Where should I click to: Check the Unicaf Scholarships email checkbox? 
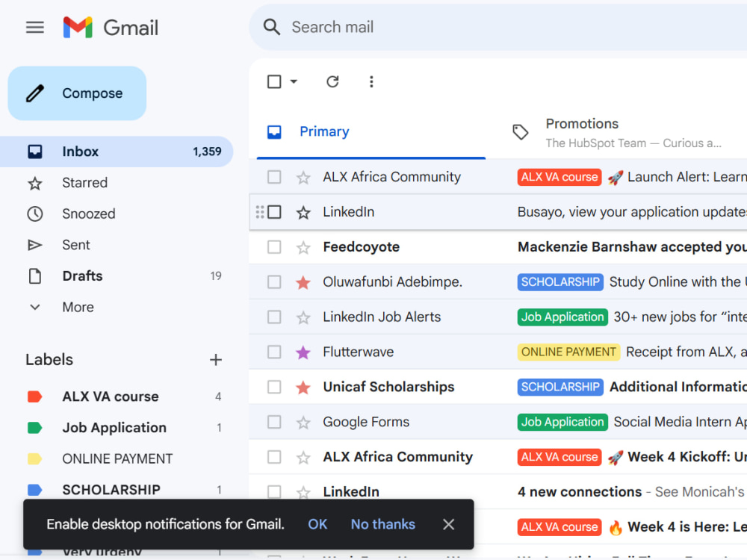tap(274, 387)
